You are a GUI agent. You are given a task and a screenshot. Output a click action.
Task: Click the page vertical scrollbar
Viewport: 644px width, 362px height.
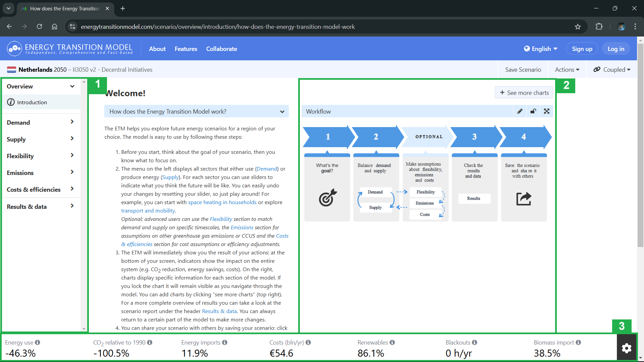[x=640, y=146]
